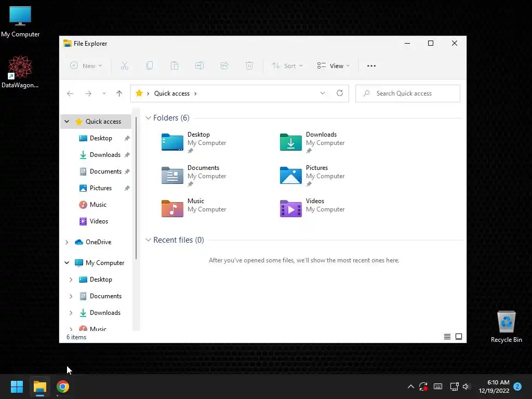Open the New dropdown in toolbar
The image size is (532, 399).
pos(86,66)
